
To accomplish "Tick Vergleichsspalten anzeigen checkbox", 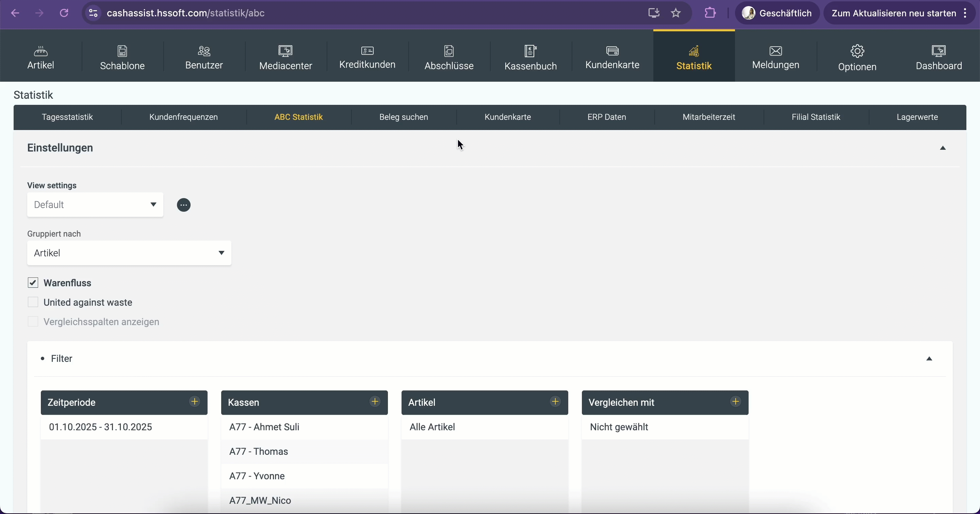I will 33,321.
